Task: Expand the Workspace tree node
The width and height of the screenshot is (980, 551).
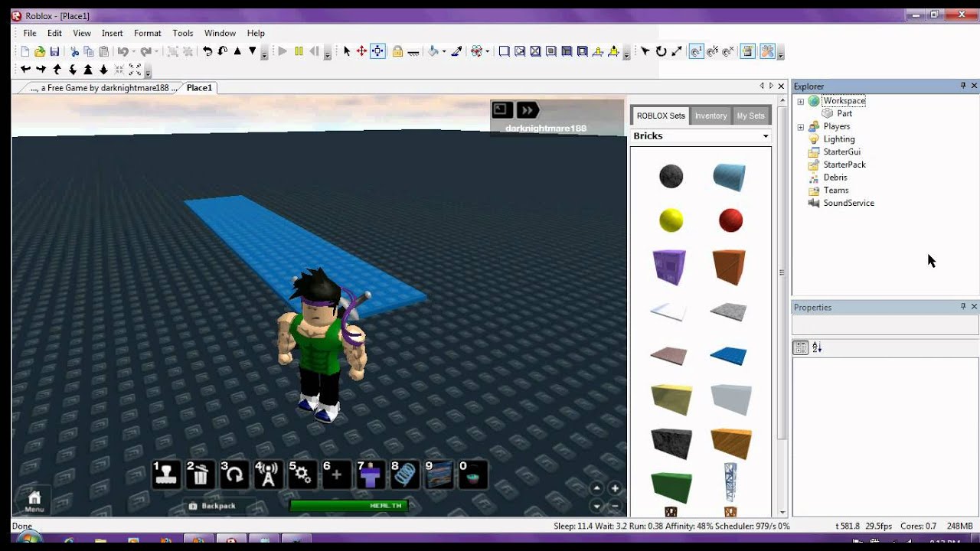Action: pyautogui.click(x=801, y=101)
